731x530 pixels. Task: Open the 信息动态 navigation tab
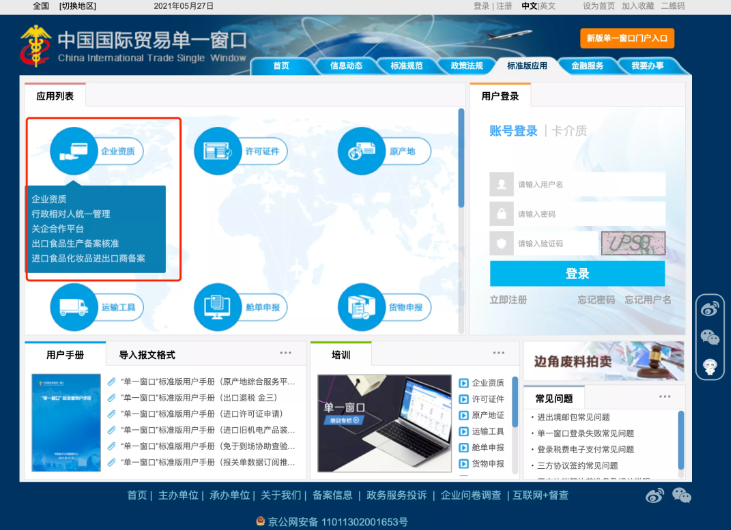[346, 66]
